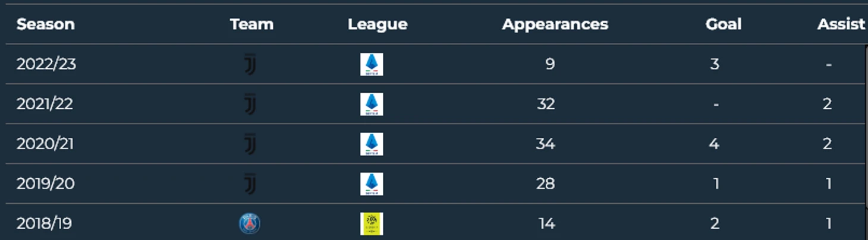Click the Assist column header
This screenshot has height=240, width=868.
[841, 24]
